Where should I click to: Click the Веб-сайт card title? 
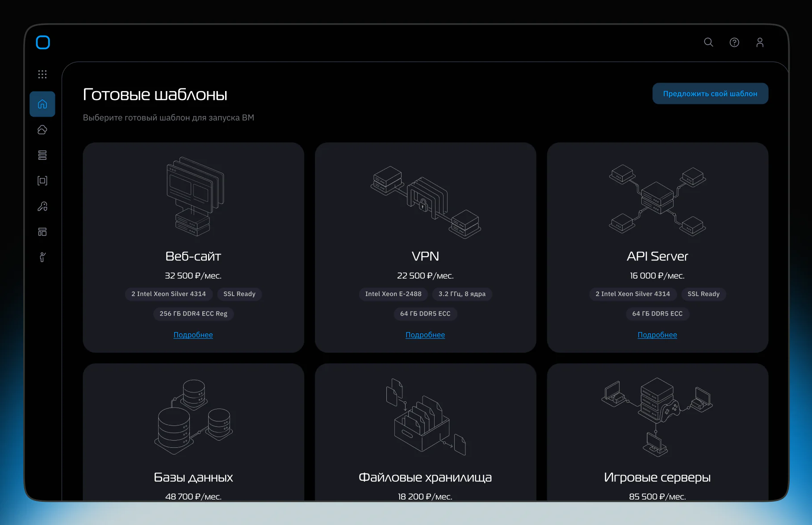pos(193,256)
